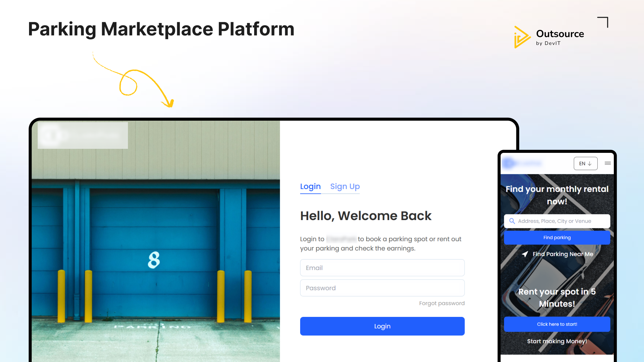Select the Login tab
This screenshot has width=644, height=362.
[310, 186]
